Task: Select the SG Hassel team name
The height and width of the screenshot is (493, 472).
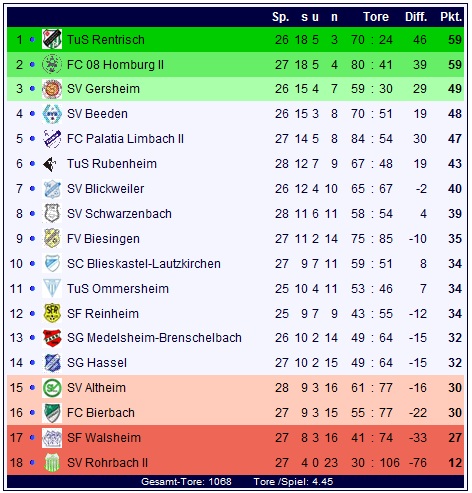Action: tap(97, 363)
